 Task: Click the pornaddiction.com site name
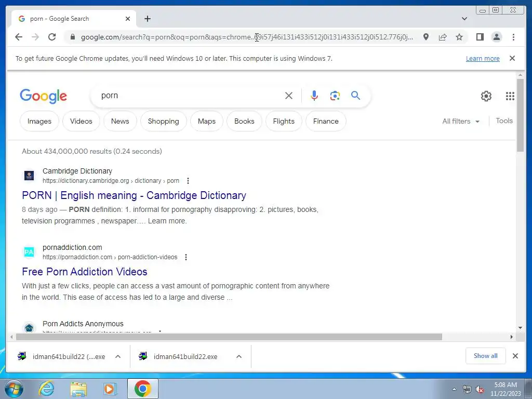(72, 247)
